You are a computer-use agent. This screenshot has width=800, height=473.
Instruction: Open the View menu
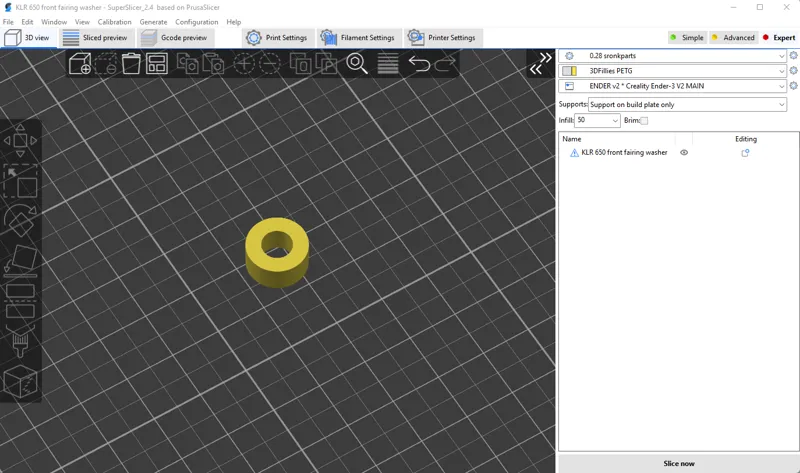coord(82,22)
